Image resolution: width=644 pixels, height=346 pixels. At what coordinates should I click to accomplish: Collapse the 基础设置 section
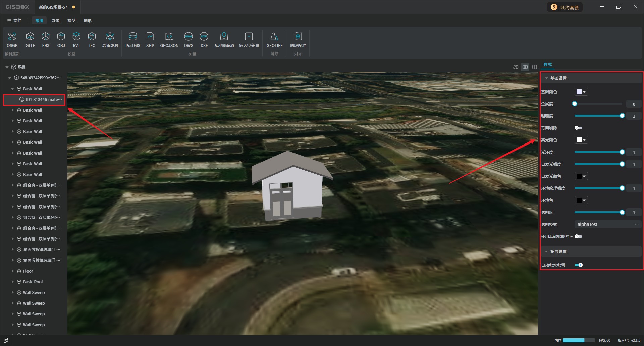tap(546, 78)
